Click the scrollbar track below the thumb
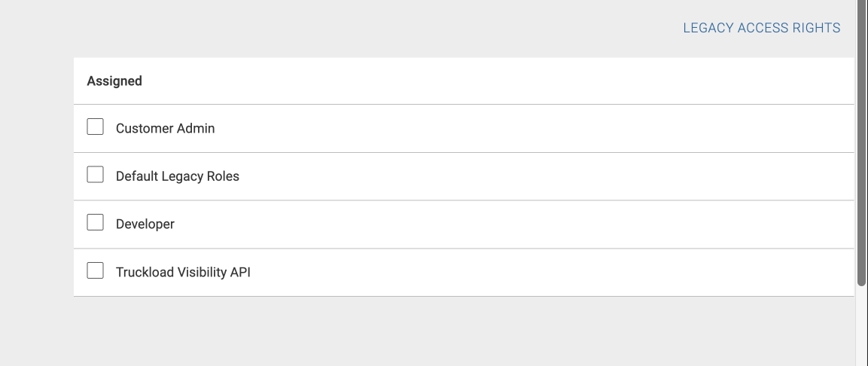Screen dimensions: 868x366 pyautogui.click(x=862, y=327)
